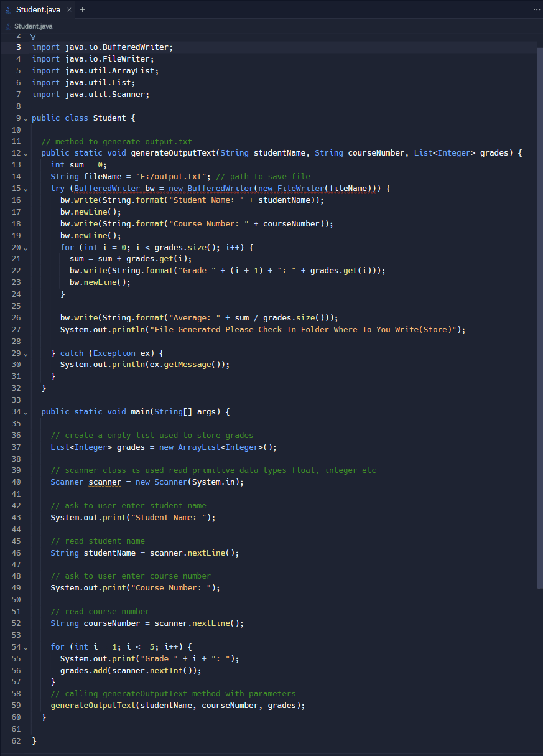Collapse the for loop at line 54

coord(25,647)
